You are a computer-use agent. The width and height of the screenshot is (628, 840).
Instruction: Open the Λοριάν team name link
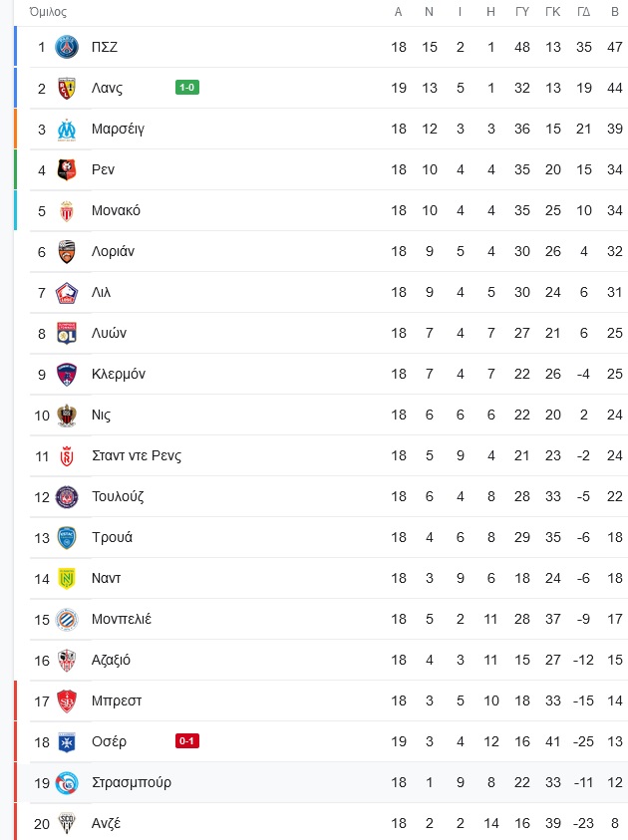pyautogui.click(x=113, y=251)
